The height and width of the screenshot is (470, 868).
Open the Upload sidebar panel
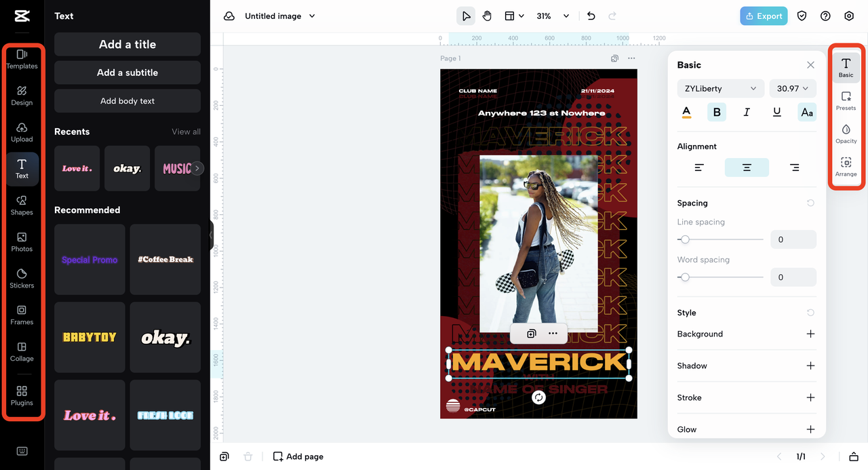point(22,132)
